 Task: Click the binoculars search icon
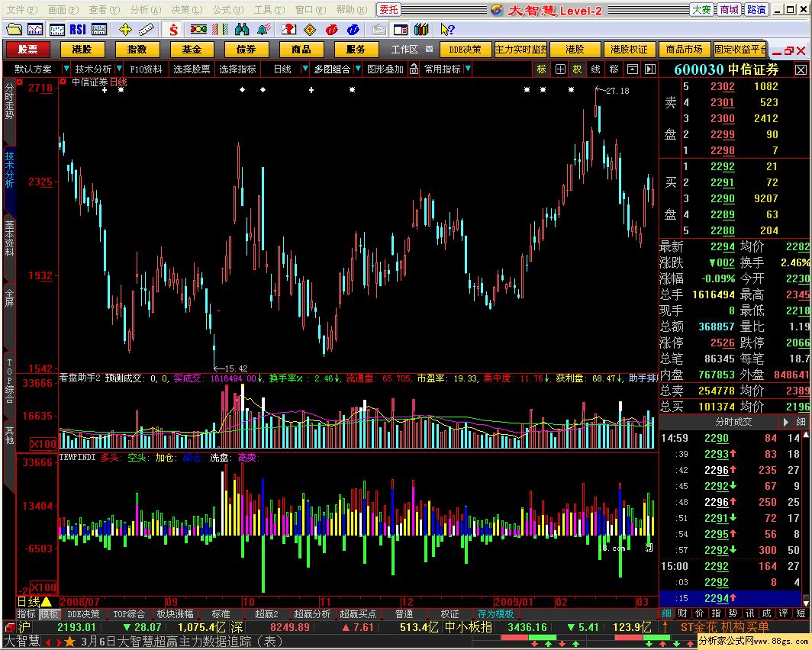pos(242,30)
